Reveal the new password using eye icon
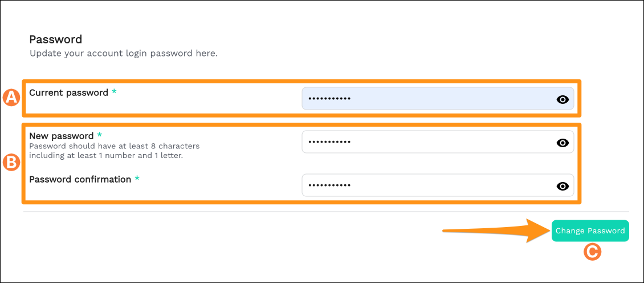 coord(563,143)
